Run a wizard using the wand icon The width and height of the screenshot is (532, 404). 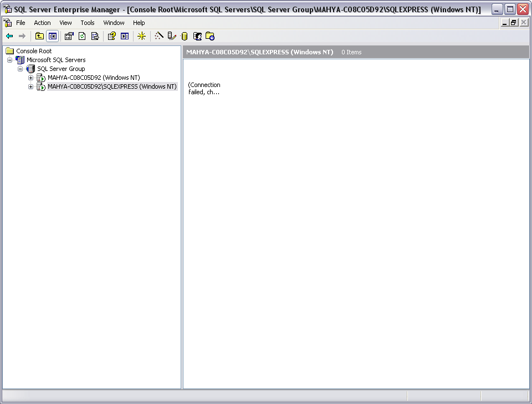(x=159, y=36)
